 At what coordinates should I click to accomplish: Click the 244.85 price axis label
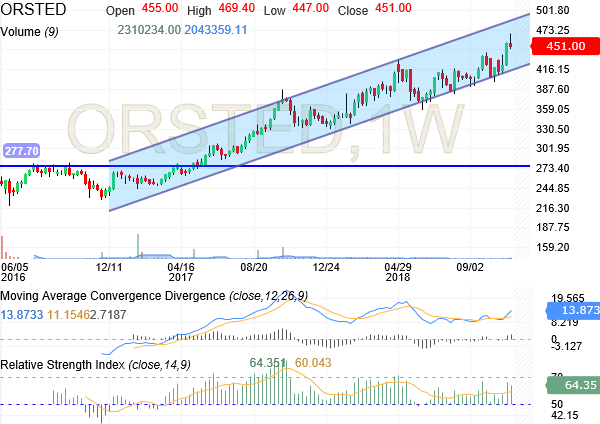pyautogui.click(x=553, y=188)
